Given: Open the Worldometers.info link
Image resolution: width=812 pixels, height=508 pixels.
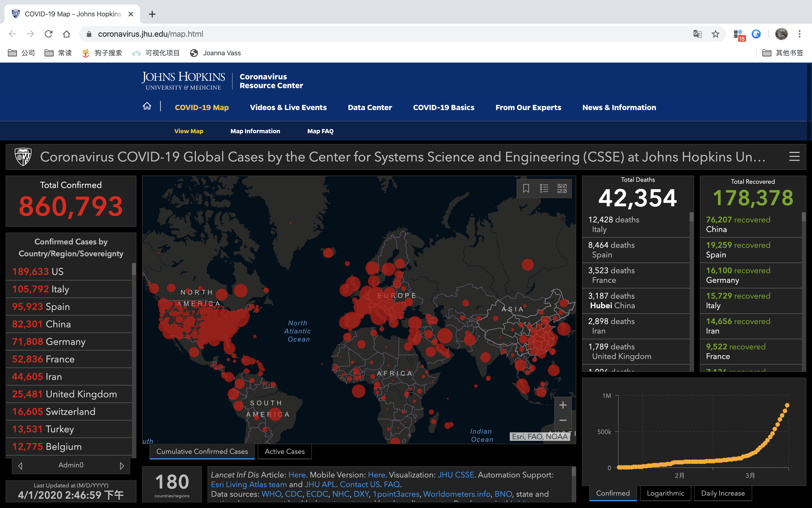Looking at the screenshot, I should tap(457, 494).
